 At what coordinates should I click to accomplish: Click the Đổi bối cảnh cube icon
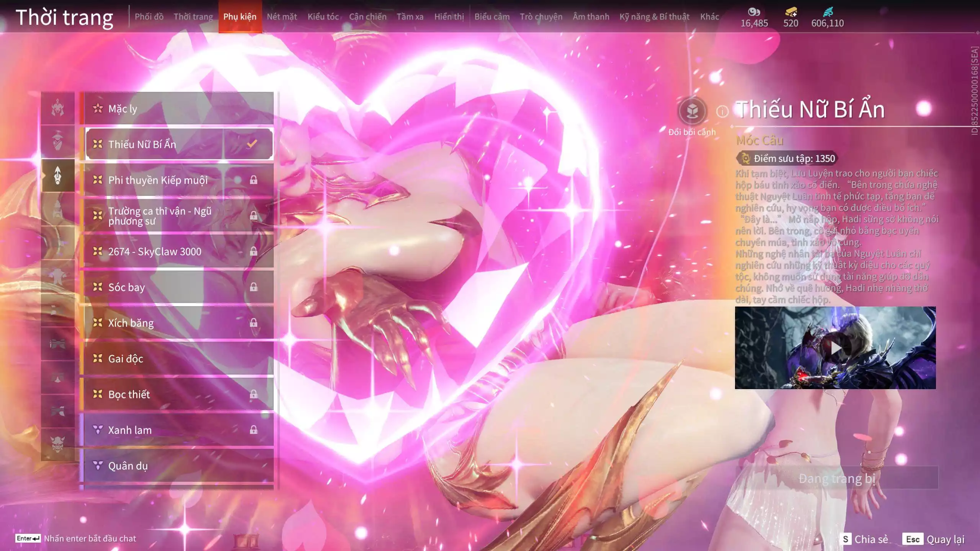[x=692, y=111]
